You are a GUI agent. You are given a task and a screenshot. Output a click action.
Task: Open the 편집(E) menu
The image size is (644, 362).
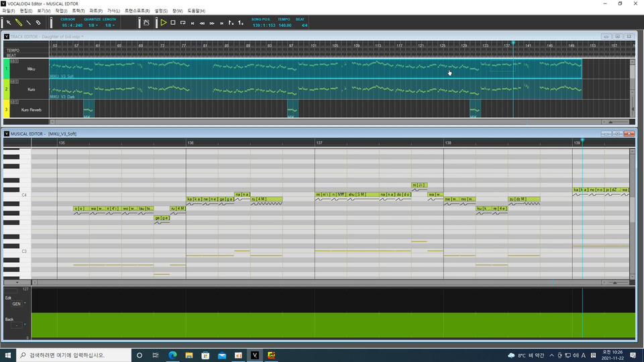[26, 11]
